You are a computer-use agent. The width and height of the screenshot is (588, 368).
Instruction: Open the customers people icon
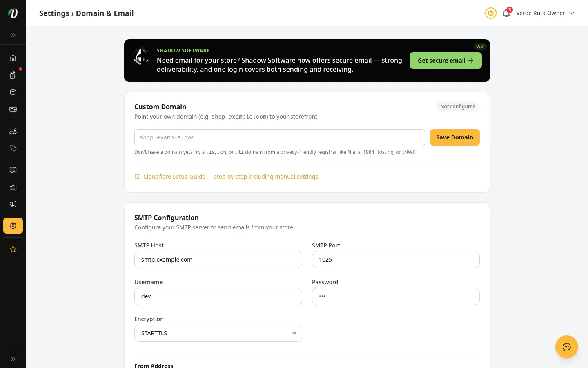pos(13,131)
